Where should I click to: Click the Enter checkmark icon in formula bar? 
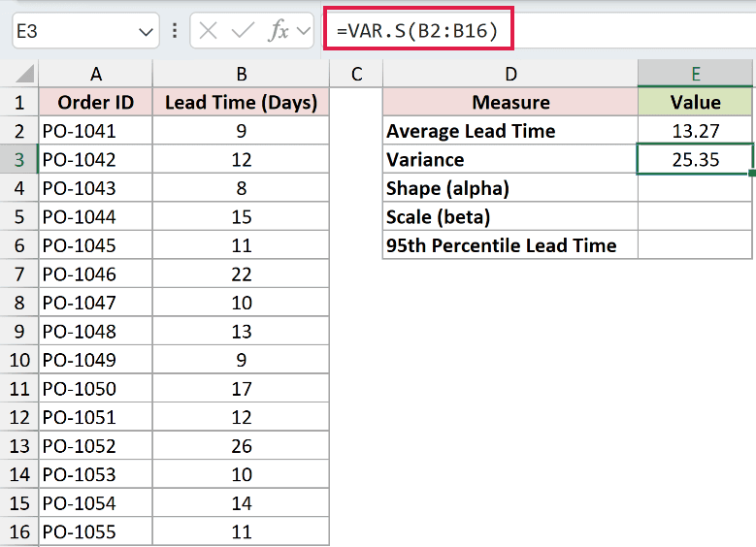(x=243, y=31)
